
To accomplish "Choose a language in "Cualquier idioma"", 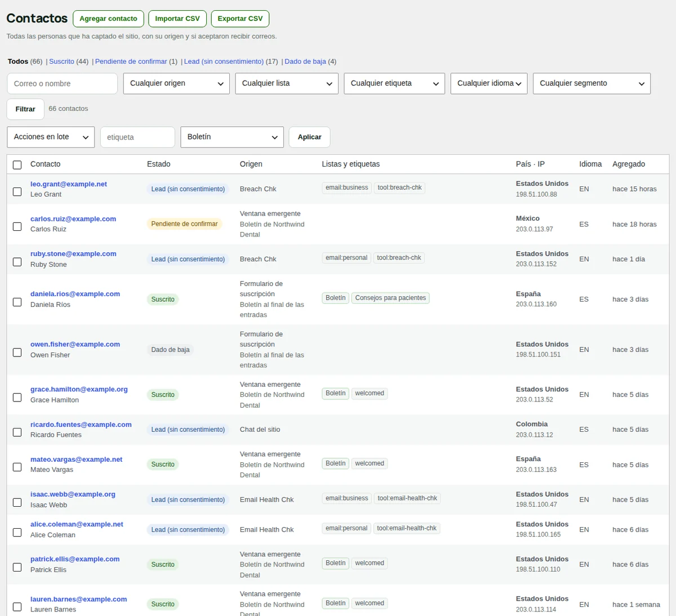I will (489, 83).
